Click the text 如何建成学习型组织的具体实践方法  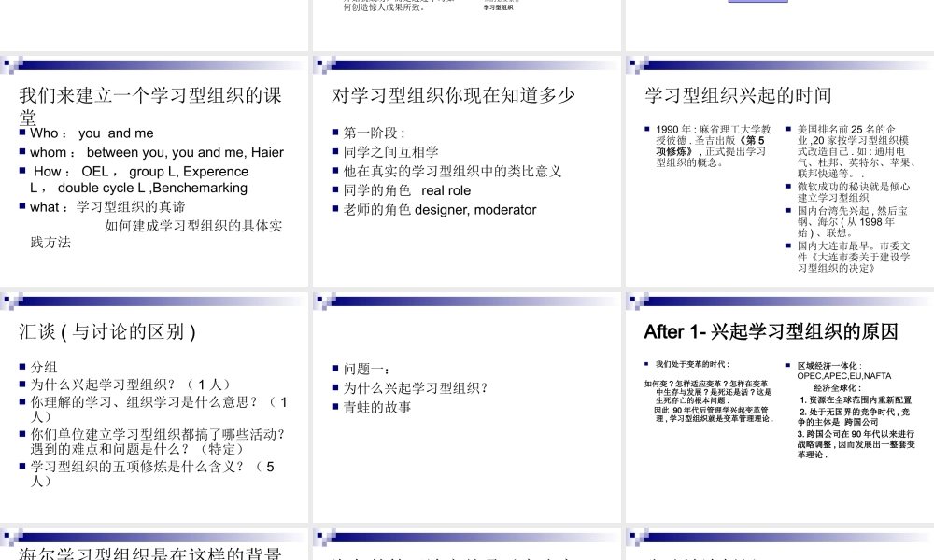[156, 234]
